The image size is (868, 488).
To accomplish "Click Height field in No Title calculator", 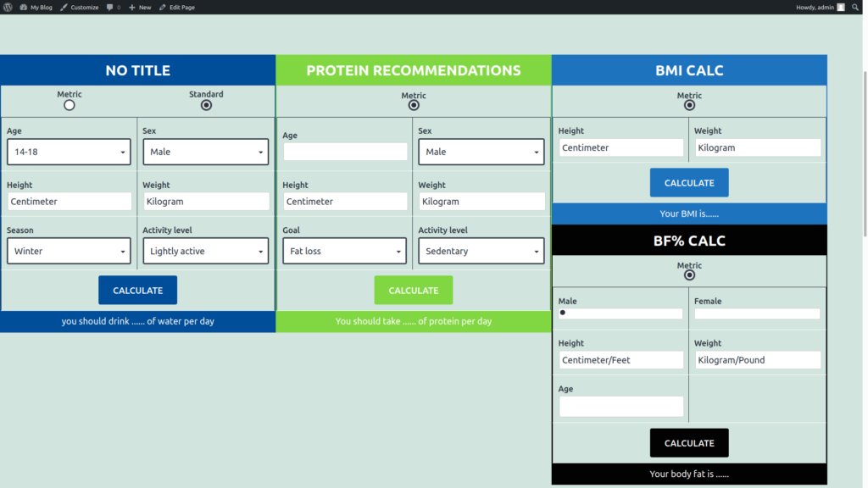I will 70,202.
